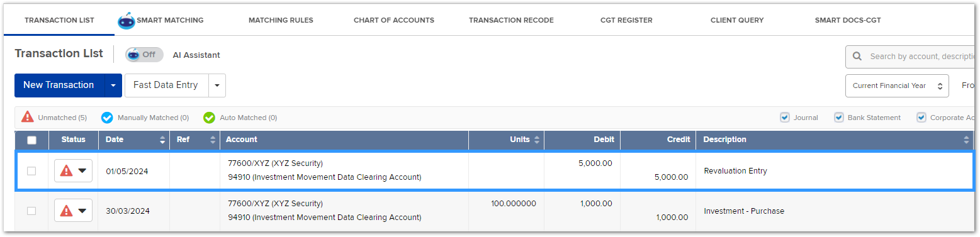Click the Unmatched red warning icon
Image resolution: width=980 pixels, height=237 pixels.
click(28, 117)
